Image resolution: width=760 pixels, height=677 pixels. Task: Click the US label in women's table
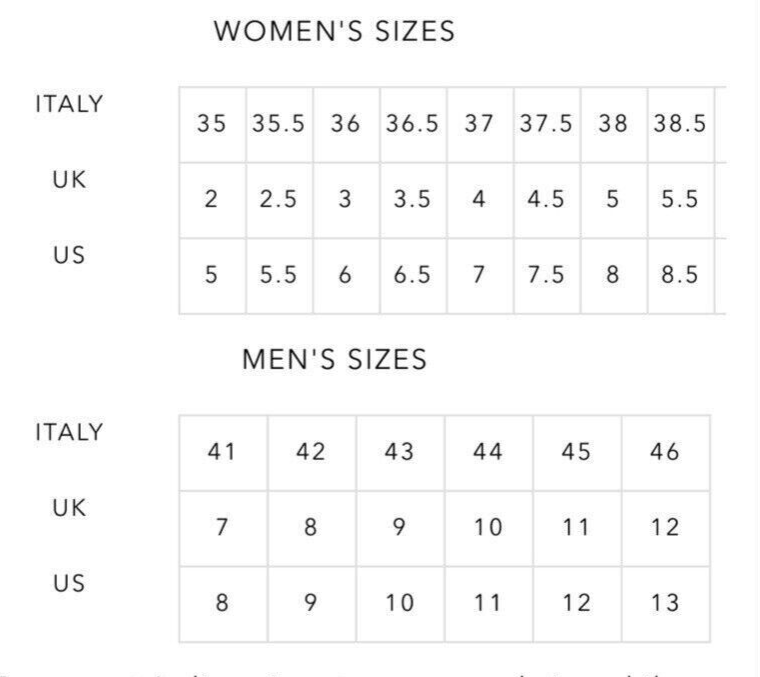coord(69,255)
